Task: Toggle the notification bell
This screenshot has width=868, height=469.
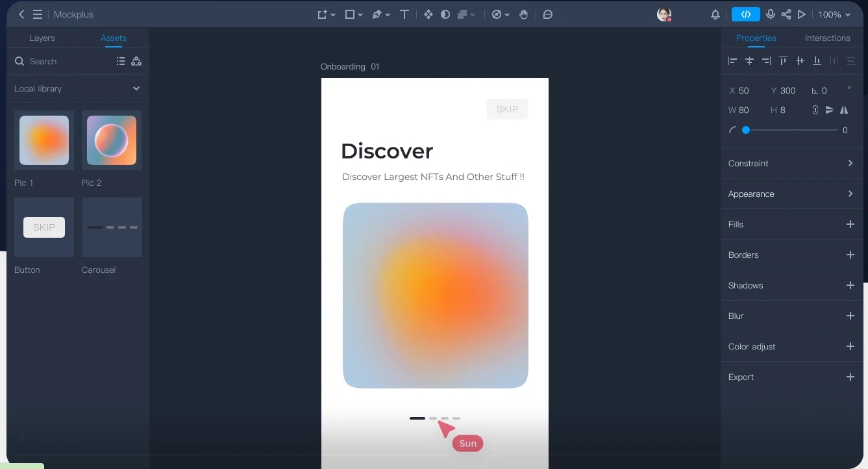Action: 715,14
